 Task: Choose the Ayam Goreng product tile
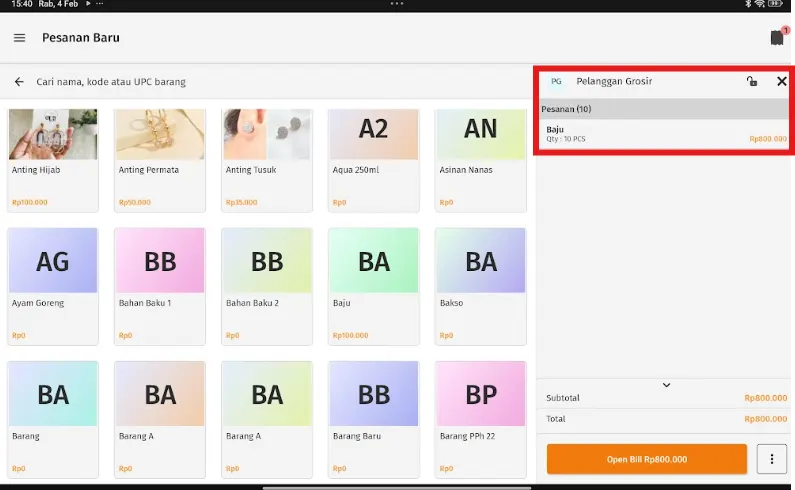(x=53, y=285)
